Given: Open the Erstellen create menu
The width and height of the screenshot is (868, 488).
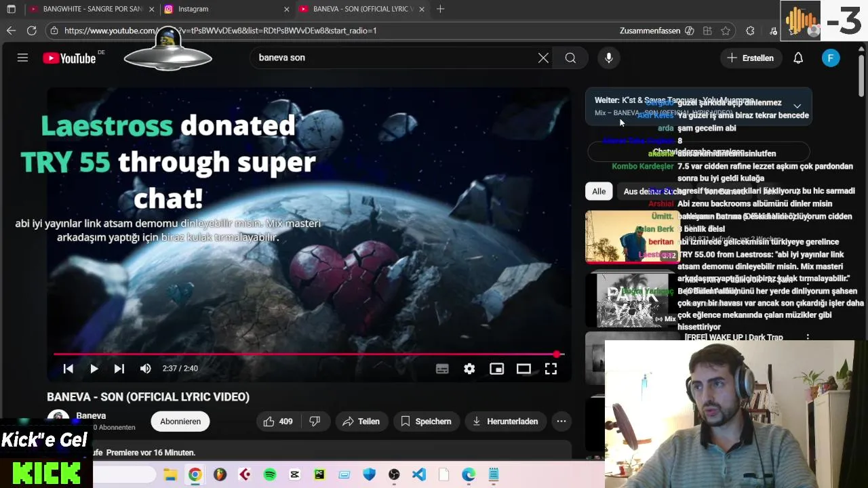Looking at the screenshot, I should tap(751, 58).
